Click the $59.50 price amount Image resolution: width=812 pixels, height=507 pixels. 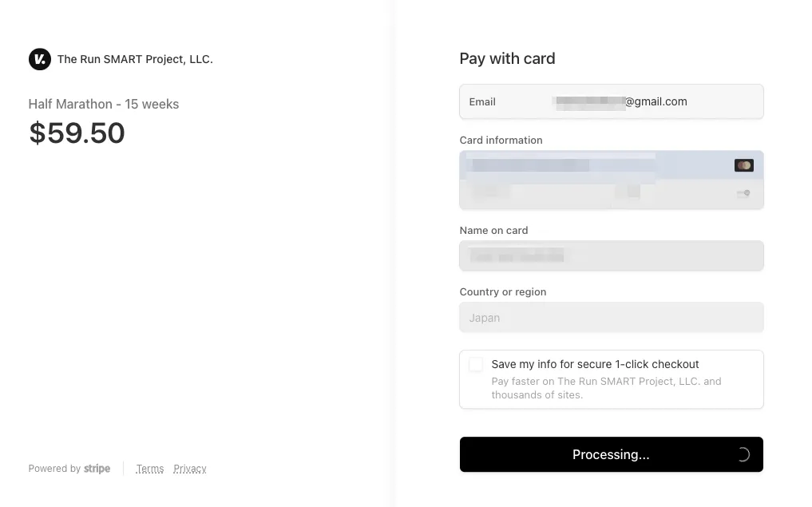click(77, 133)
